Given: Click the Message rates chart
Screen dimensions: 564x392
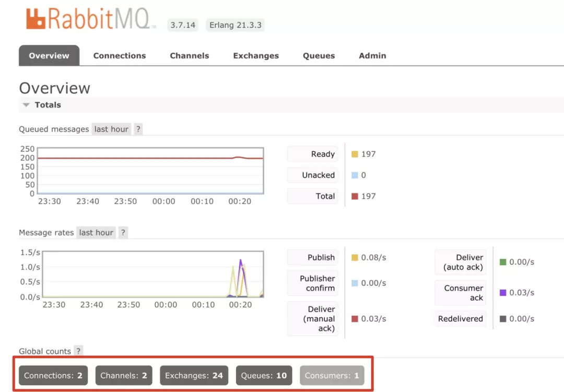Looking at the screenshot, I should pyautogui.click(x=153, y=274).
